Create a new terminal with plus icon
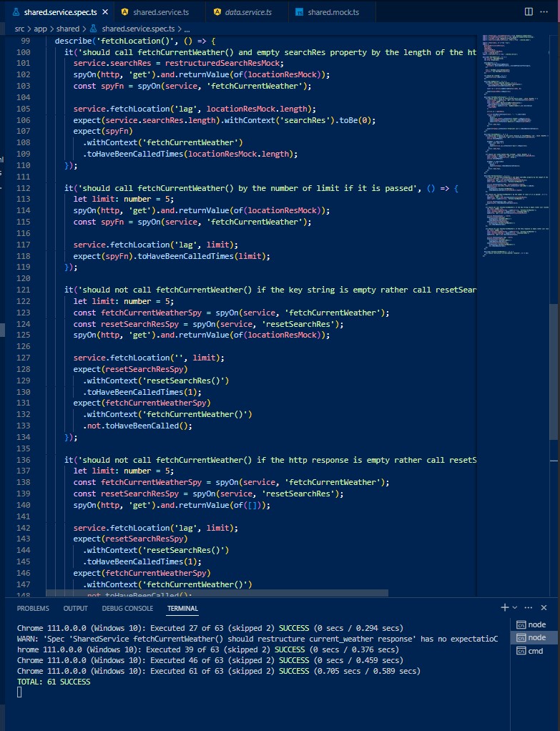 504,607
